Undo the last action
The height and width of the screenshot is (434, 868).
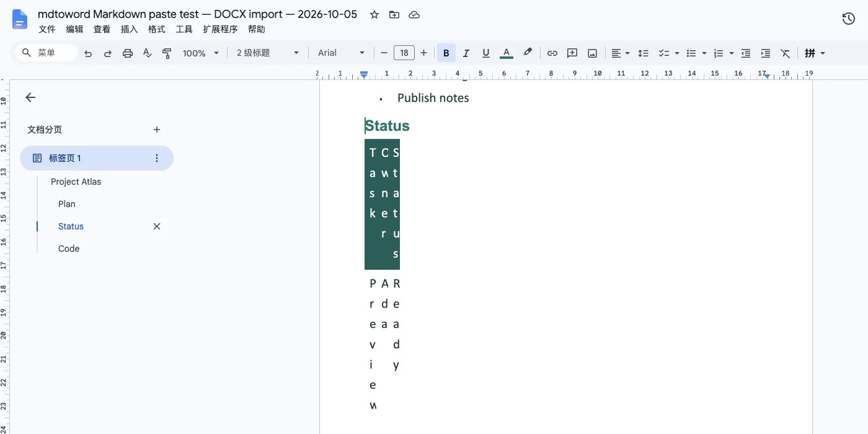(88, 53)
